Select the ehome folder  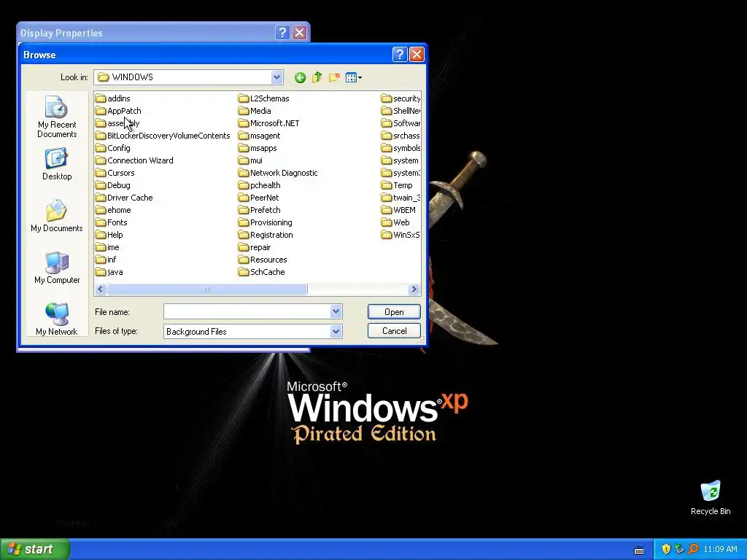point(113,210)
